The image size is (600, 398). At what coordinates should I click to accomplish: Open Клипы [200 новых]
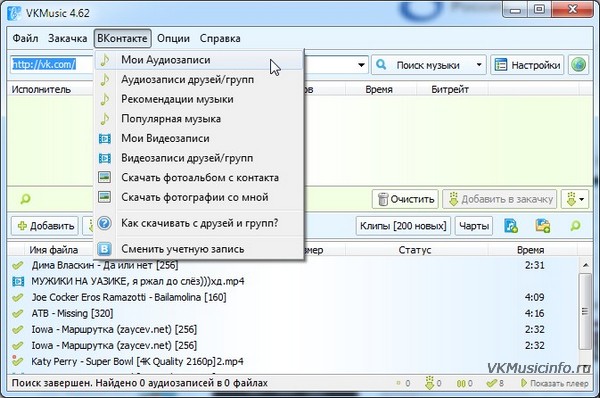[x=403, y=226]
